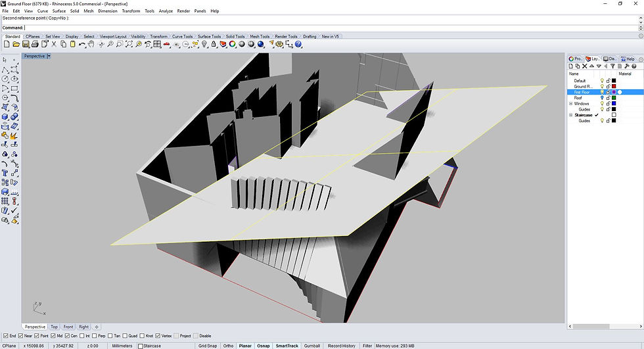Select the Text tool icon
The width and height of the screenshot is (644, 349).
5,173
